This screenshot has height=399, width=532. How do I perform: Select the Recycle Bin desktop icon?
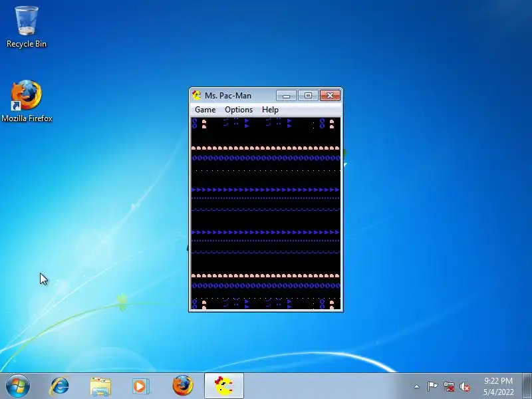(27, 27)
